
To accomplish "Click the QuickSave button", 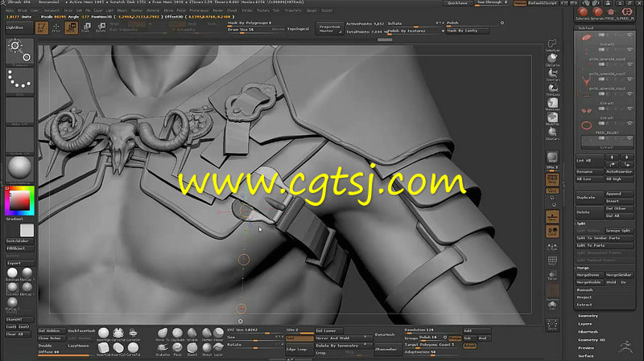I will pos(457,3).
